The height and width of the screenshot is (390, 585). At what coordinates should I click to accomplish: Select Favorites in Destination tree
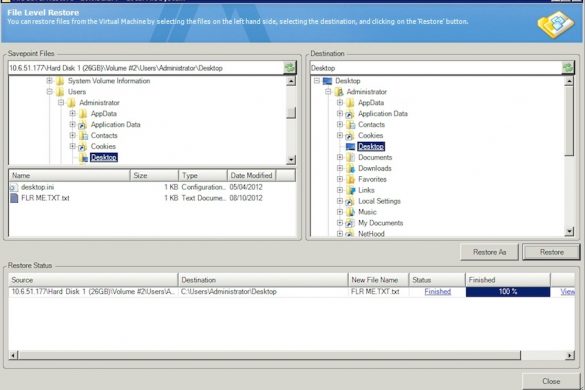(x=372, y=179)
